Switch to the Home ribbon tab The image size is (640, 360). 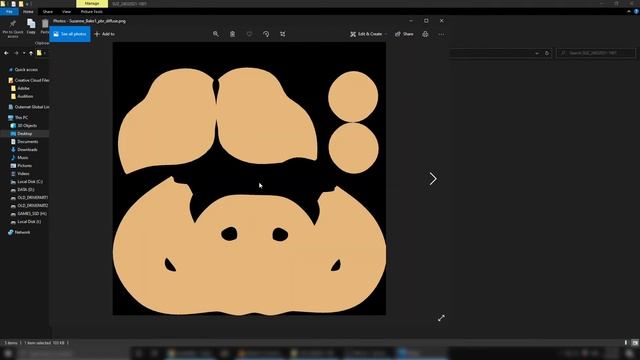point(28,12)
